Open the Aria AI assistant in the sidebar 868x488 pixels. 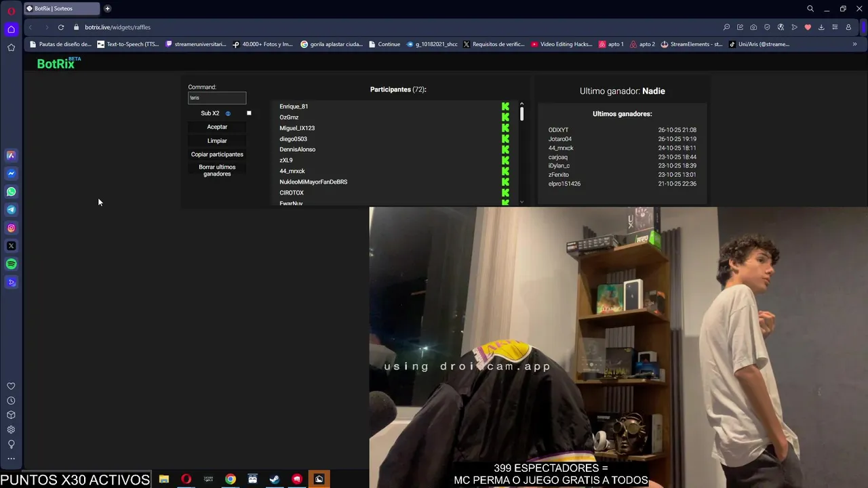11,155
